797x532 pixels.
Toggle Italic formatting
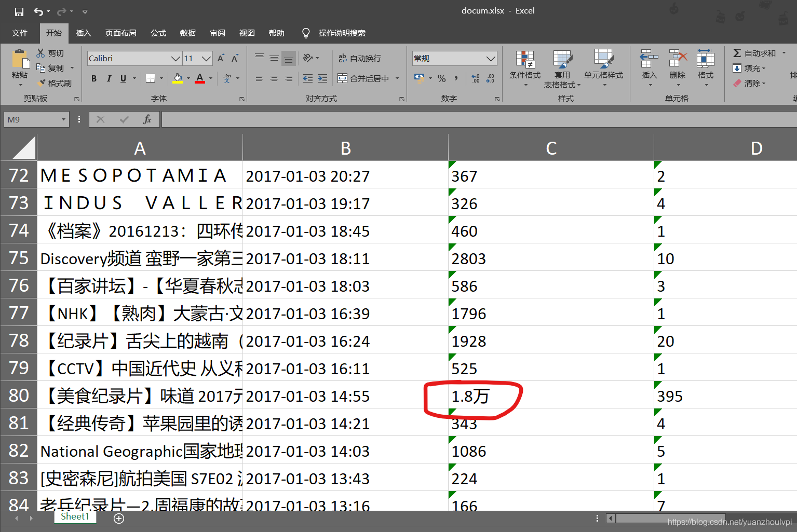109,78
